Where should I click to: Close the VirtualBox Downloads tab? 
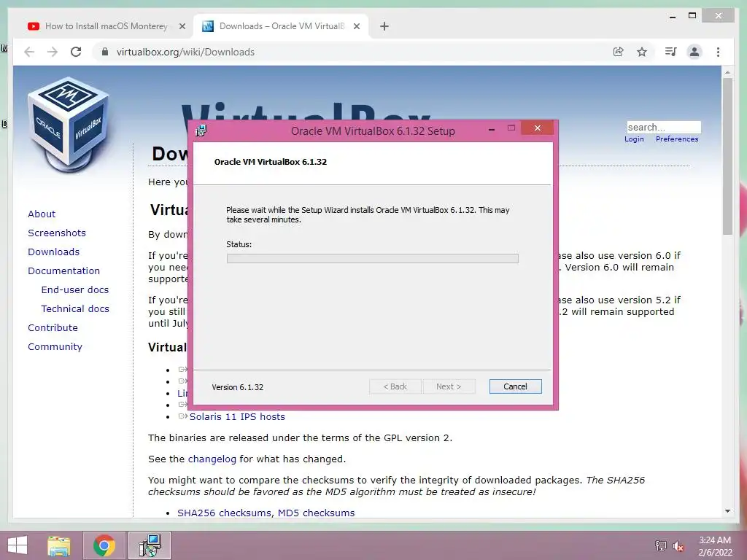pyautogui.click(x=356, y=27)
